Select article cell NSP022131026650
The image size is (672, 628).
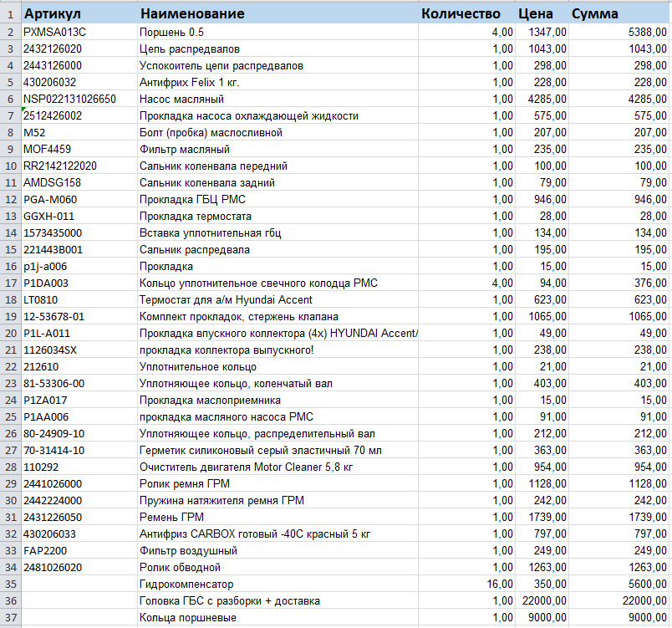pyautogui.click(x=79, y=99)
